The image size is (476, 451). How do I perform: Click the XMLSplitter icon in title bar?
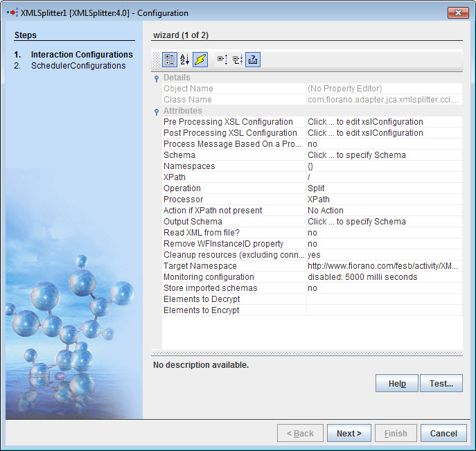click(12, 12)
